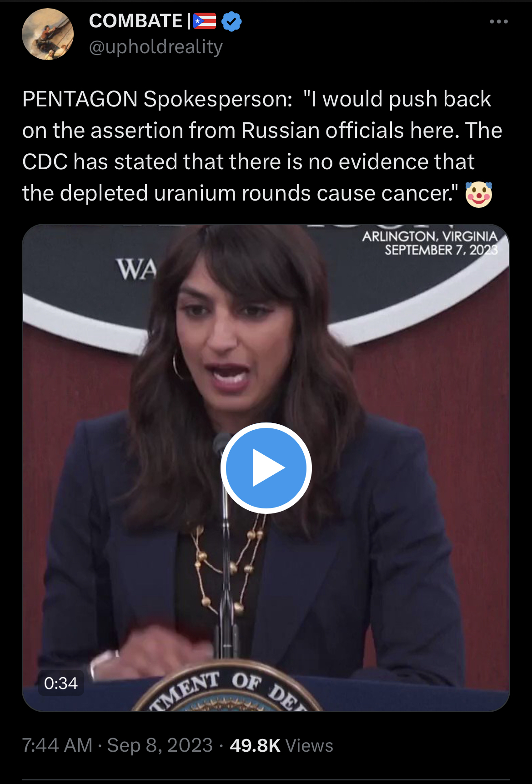The height and width of the screenshot is (784, 532).
Task: Click the Arlington, Virginia caption overlay
Action: [x=430, y=236]
